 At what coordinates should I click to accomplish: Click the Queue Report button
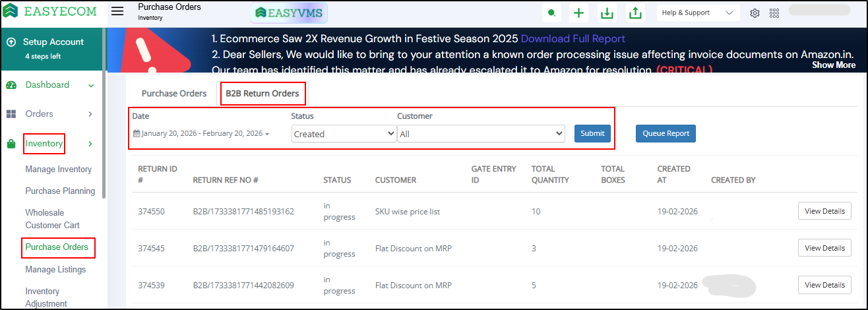(x=666, y=133)
